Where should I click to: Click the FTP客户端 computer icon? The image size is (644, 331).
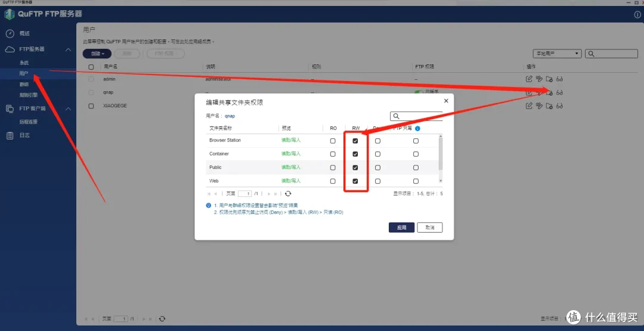(x=10, y=109)
